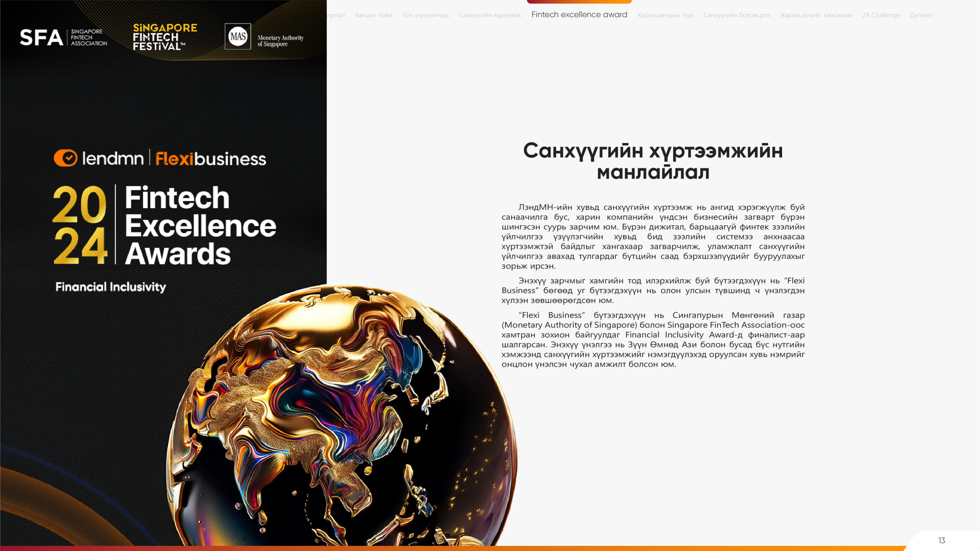Screen dimensions: 980x551
Task: Click the Financial Inclusivity label
Action: [111, 287]
